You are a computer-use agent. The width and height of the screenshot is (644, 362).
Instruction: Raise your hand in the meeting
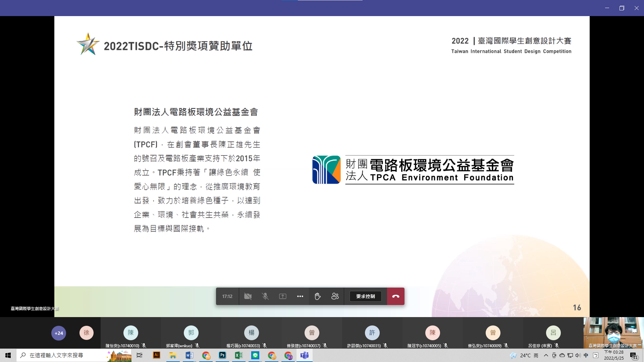click(317, 296)
